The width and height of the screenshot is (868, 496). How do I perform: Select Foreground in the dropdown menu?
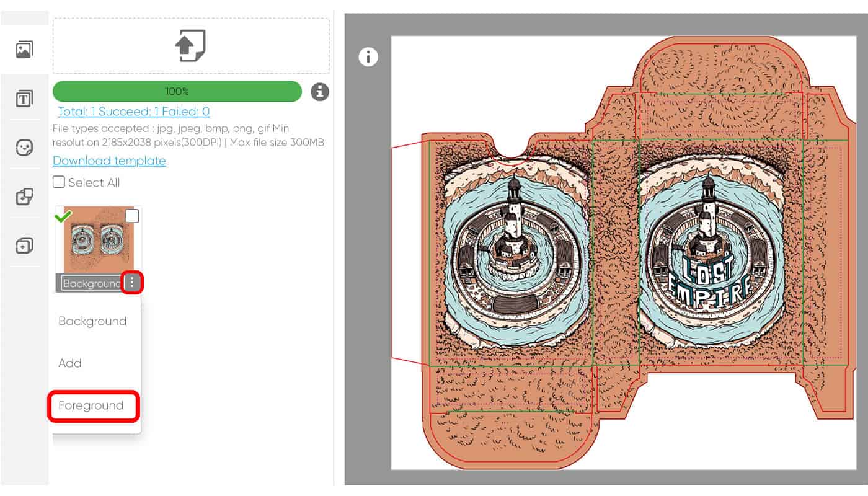coord(91,405)
